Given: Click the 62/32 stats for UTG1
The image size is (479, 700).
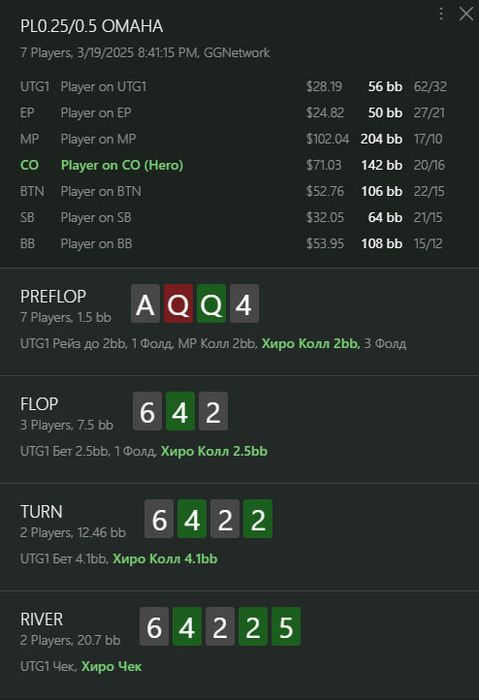Looking at the screenshot, I should pyautogui.click(x=430, y=87).
